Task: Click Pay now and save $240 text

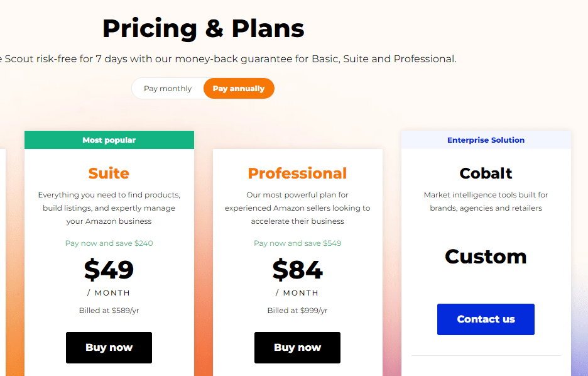Action: coord(109,243)
